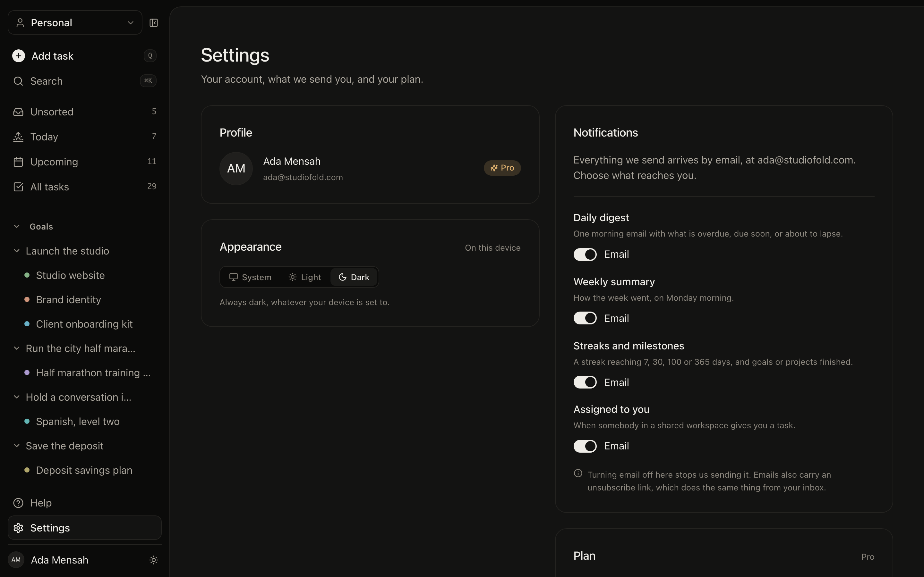This screenshot has width=924, height=577.
Task: Turn off the Daily digest email toggle
Action: [x=585, y=255]
